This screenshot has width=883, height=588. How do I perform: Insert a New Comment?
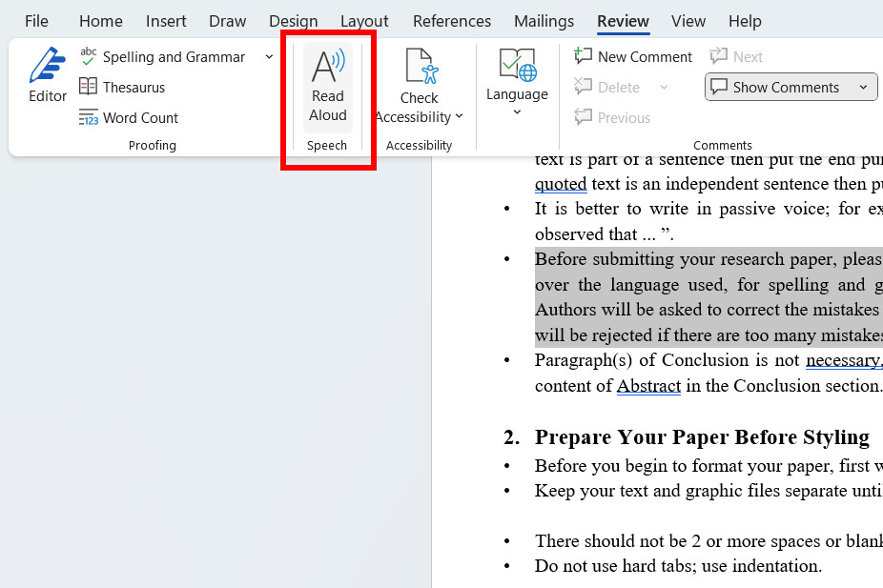[632, 56]
